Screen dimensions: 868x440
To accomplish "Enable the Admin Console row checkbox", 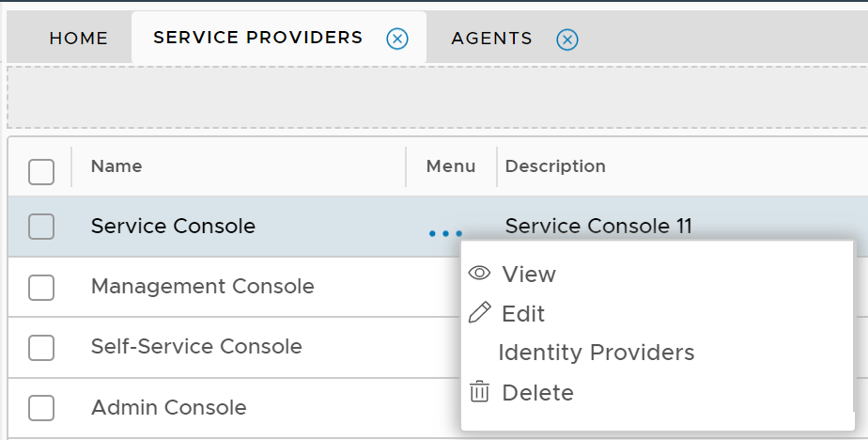I will click(41, 408).
